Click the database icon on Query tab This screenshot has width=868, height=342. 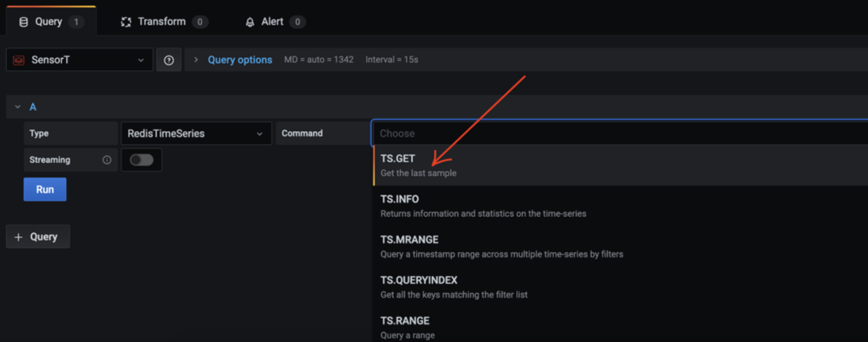23,22
